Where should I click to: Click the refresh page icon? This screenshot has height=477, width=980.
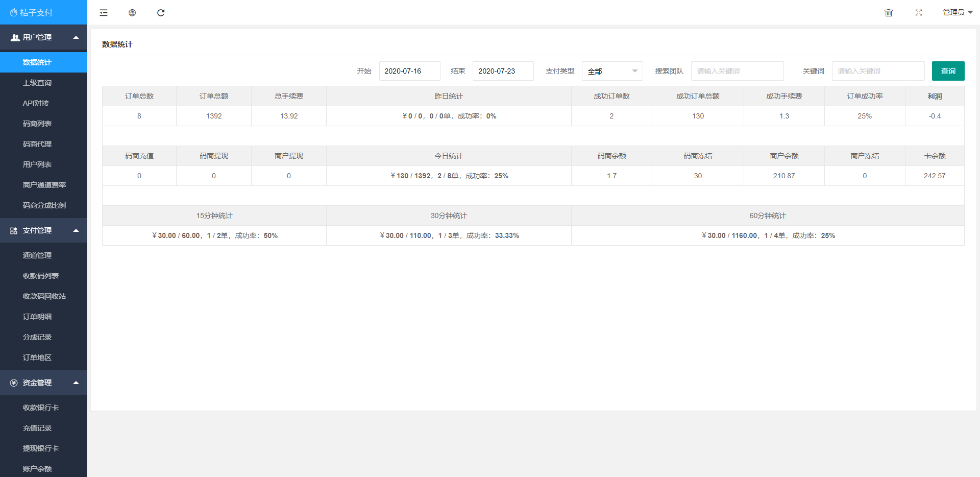click(161, 13)
